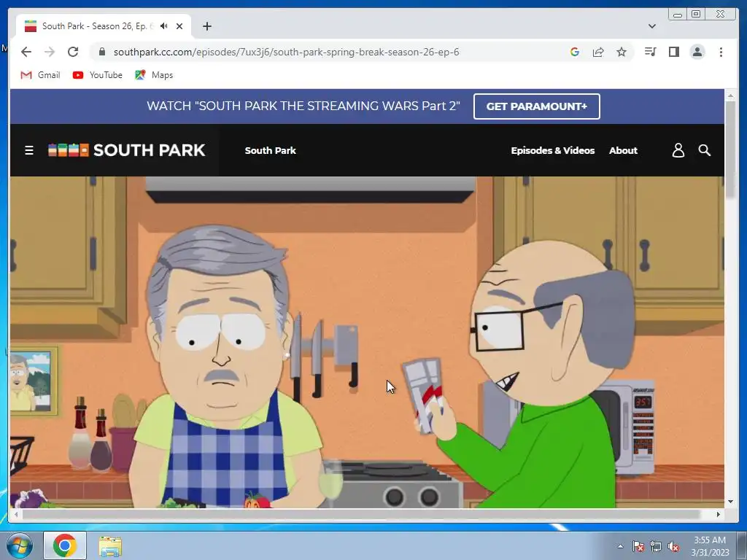Click the Action Center flag icon
The image size is (747, 560).
(638, 546)
